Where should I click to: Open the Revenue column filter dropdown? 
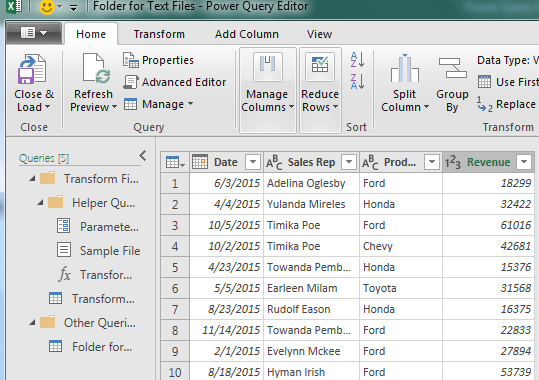click(x=524, y=162)
